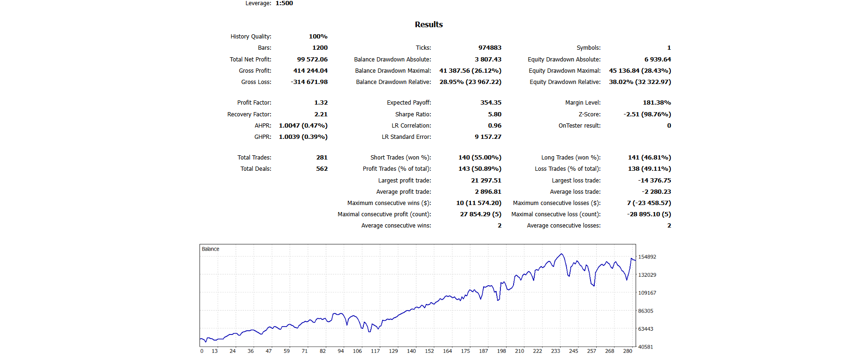Select the Gross Profit value 414 244.04
The image size is (868, 357).
click(310, 71)
